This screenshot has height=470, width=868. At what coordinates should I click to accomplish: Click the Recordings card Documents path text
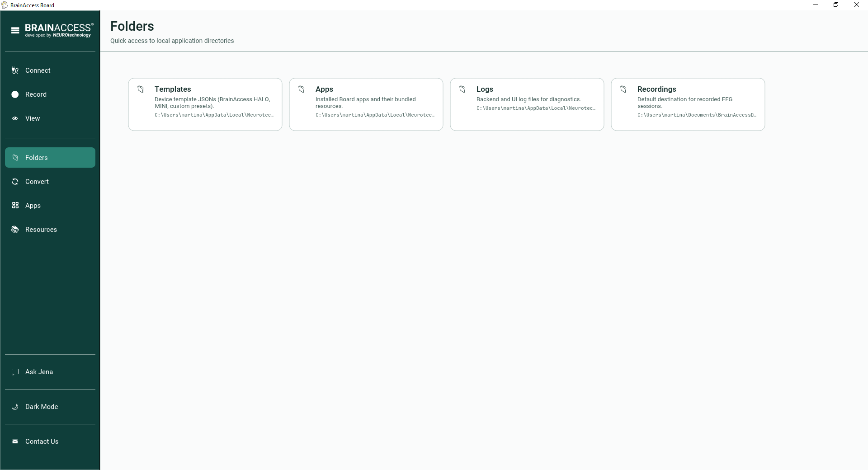[x=697, y=115]
